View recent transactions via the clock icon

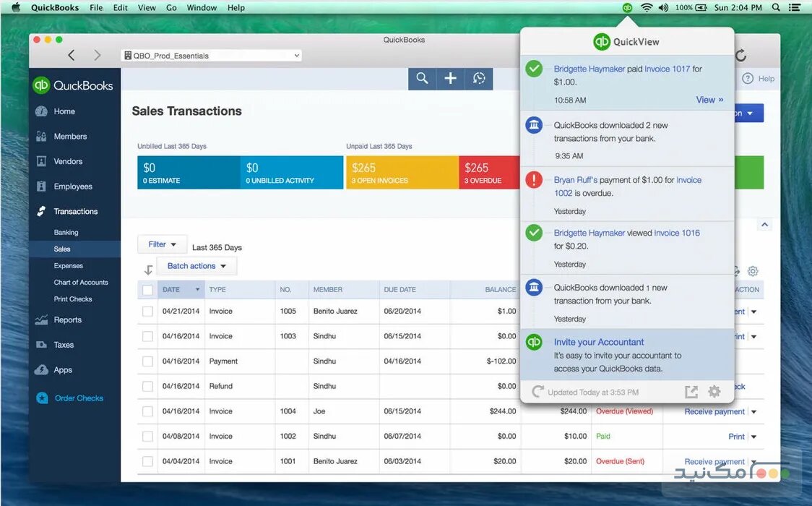point(478,79)
